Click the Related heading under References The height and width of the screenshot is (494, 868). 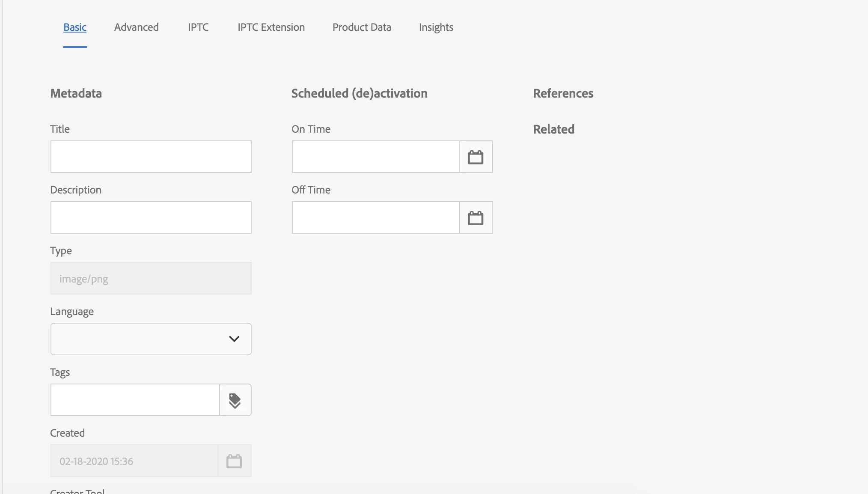[x=553, y=129]
